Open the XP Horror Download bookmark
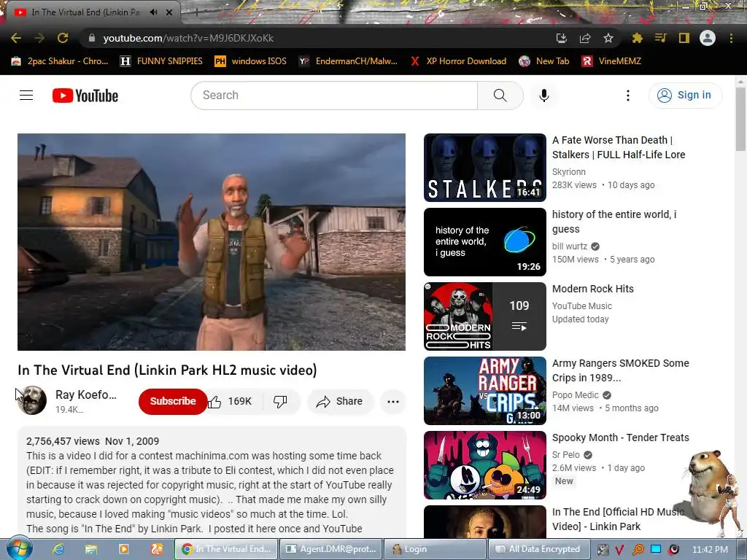This screenshot has height=560, width=747. point(458,61)
